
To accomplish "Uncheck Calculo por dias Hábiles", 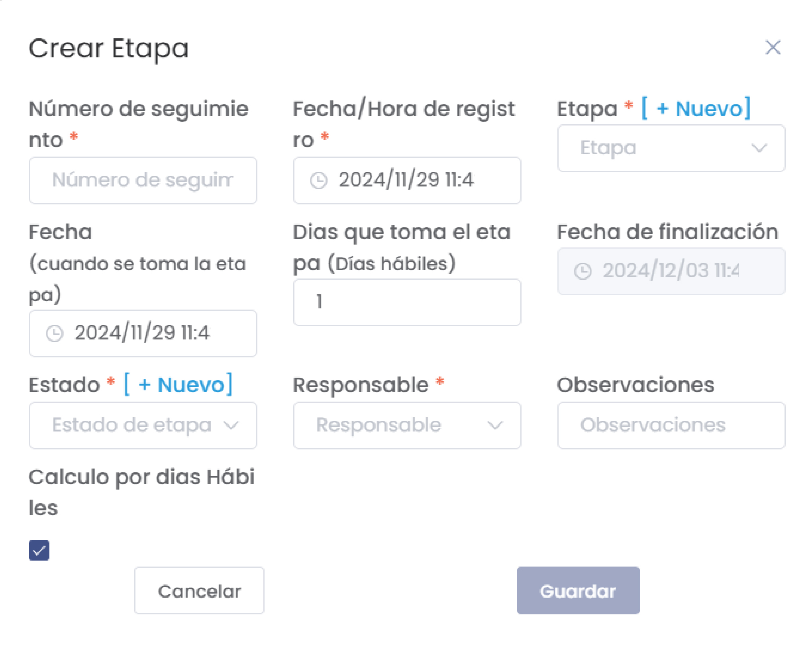I will tap(39, 551).
